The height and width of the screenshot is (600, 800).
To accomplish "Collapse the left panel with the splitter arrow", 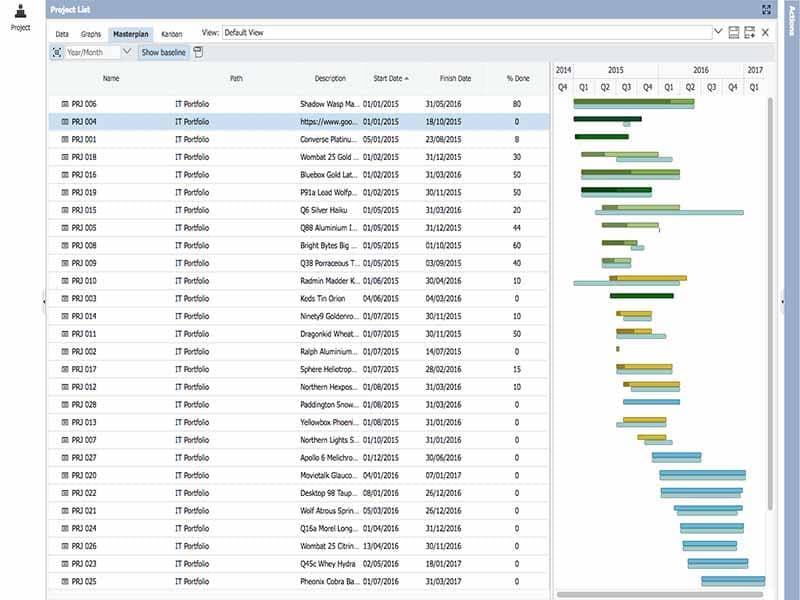I will (44, 300).
